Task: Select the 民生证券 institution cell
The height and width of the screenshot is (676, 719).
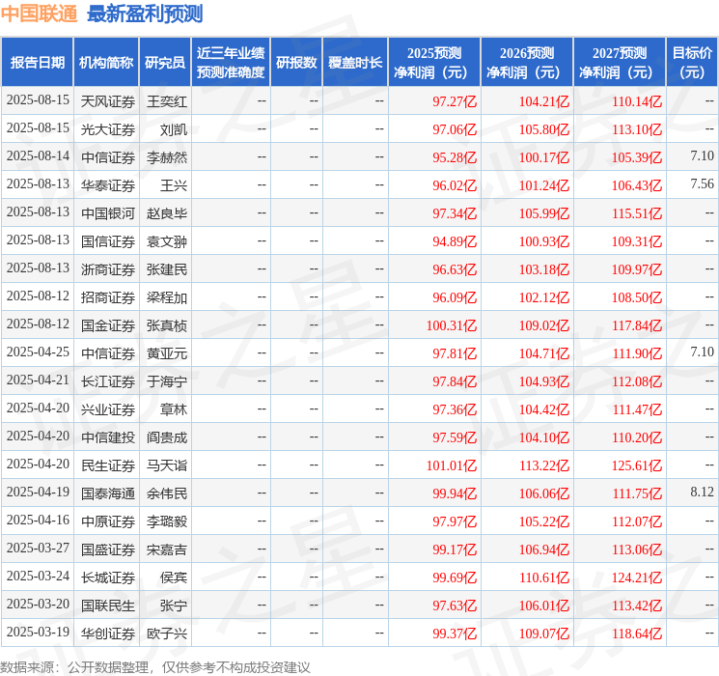Action: point(108,465)
